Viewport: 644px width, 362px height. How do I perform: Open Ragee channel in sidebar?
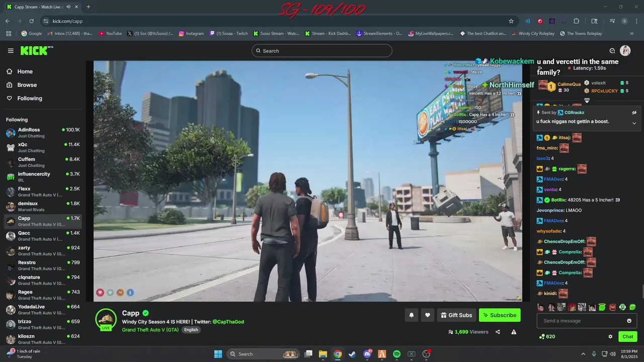43,295
